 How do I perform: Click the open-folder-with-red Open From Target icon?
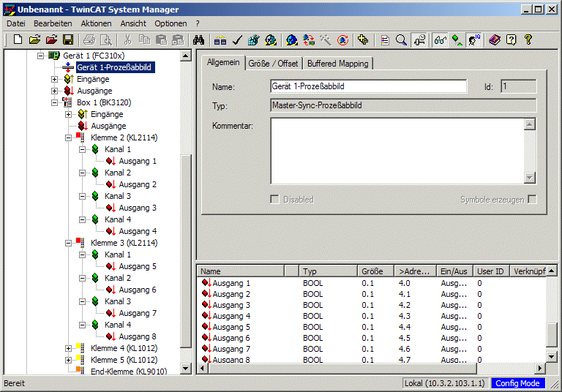coord(51,39)
